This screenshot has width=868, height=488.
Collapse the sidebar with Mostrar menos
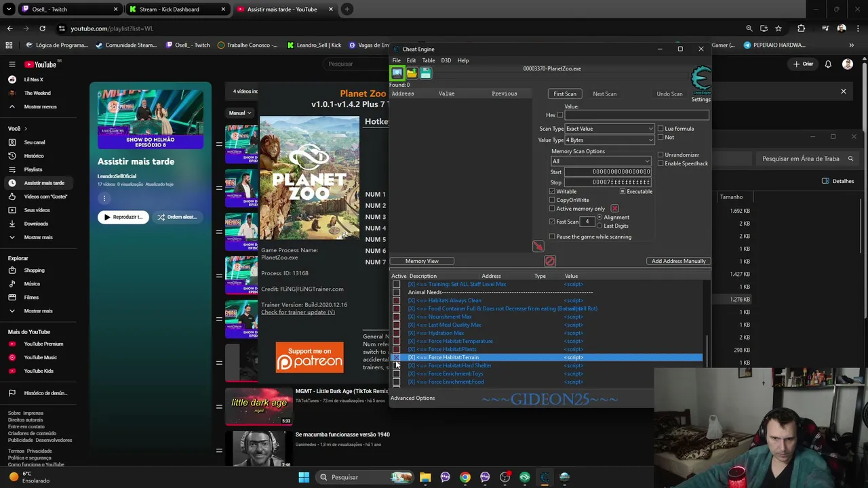tap(41, 106)
